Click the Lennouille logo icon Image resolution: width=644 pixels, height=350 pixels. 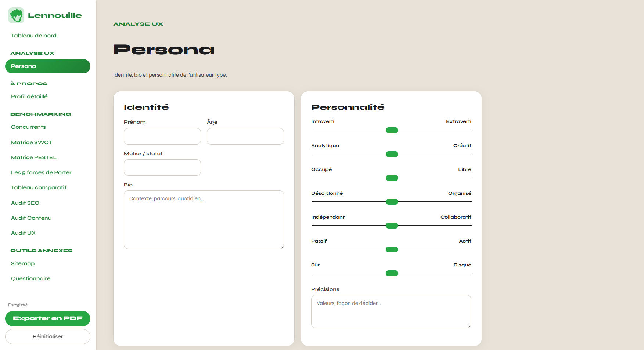[16, 15]
